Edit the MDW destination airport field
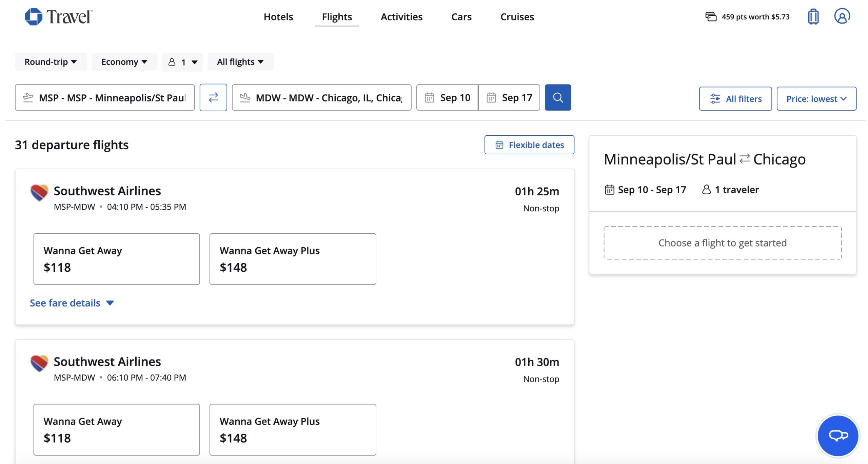 pos(321,97)
